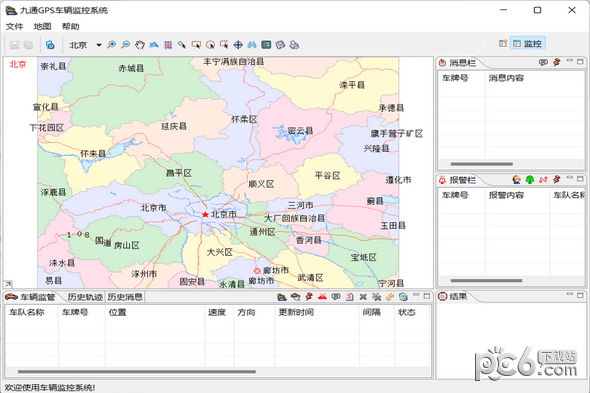The image size is (590, 393).
Task: Click the task document icon in 车辆监管
Action: click(x=350, y=297)
